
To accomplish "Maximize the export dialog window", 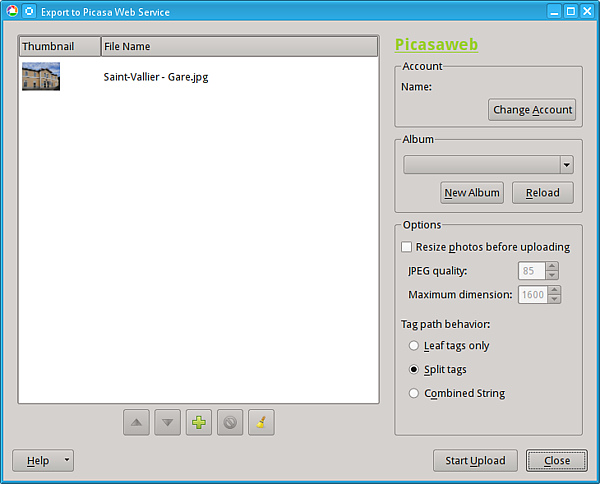I will pyautogui.click(x=570, y=11).
